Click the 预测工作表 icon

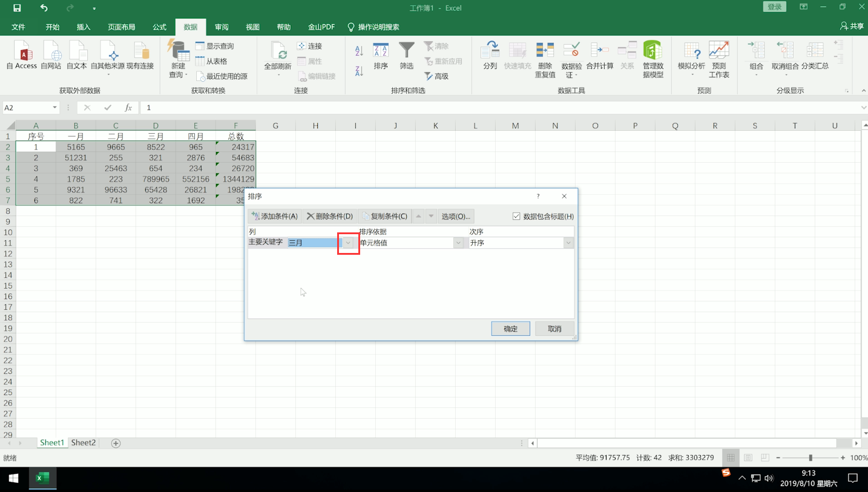coord(719,59)
